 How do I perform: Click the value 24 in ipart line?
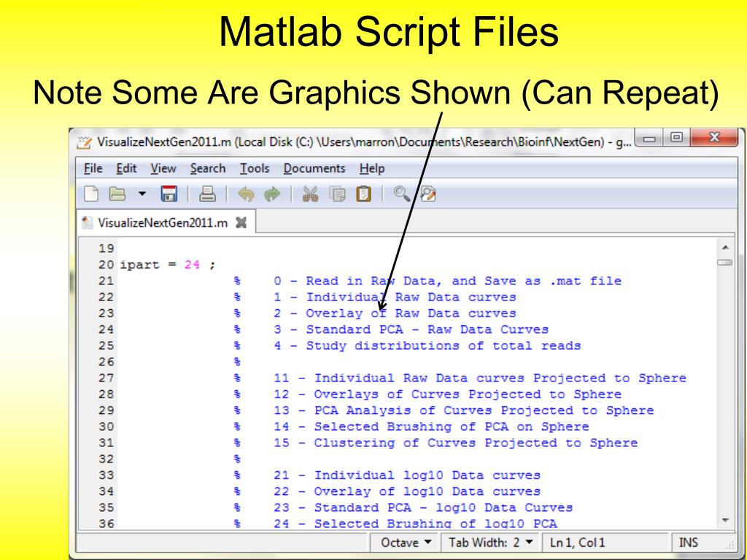click(192, 265)
